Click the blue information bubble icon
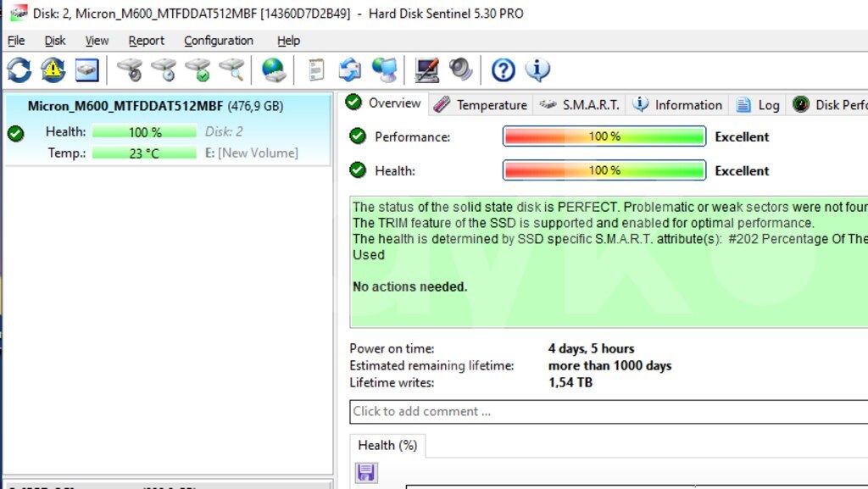 [x=537, y=69]
